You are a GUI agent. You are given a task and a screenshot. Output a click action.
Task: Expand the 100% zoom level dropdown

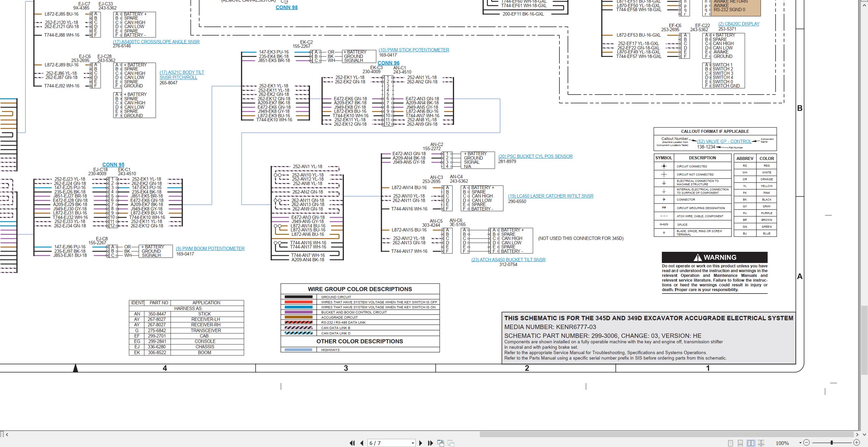800,443
